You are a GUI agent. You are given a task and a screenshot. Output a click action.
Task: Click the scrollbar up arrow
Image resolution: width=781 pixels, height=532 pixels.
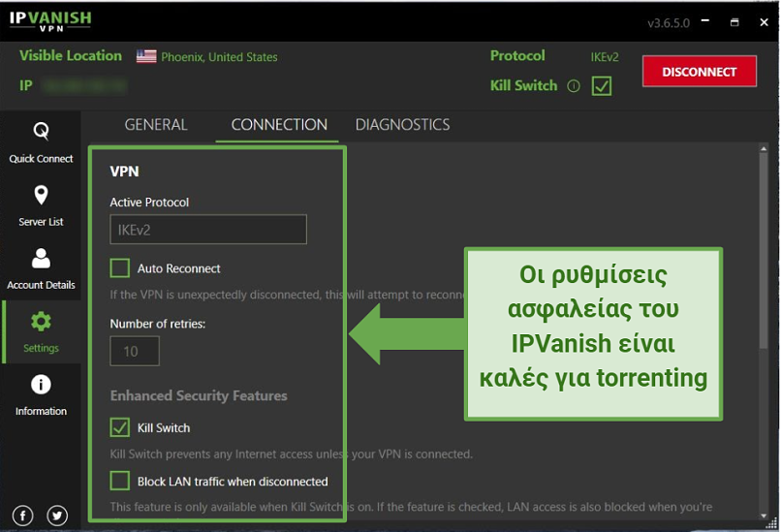tap(764, 148)
